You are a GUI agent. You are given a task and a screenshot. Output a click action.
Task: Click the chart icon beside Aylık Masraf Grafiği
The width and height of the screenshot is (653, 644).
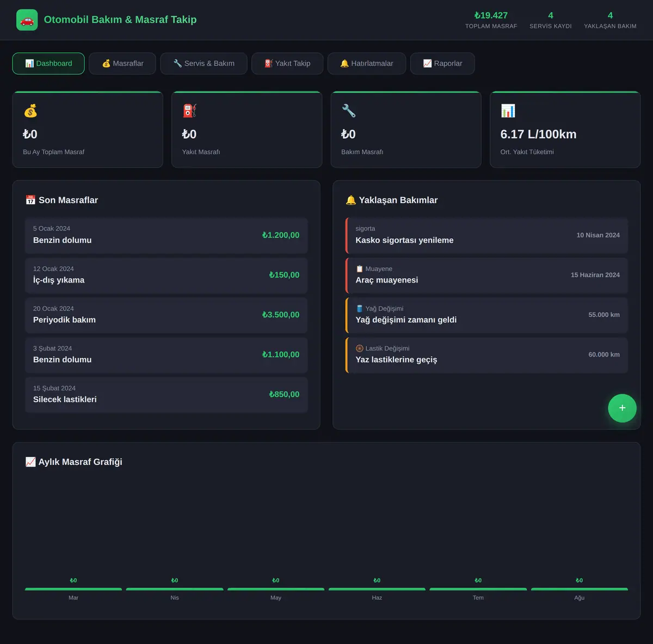pyautogui.click(x=30, y=462)
